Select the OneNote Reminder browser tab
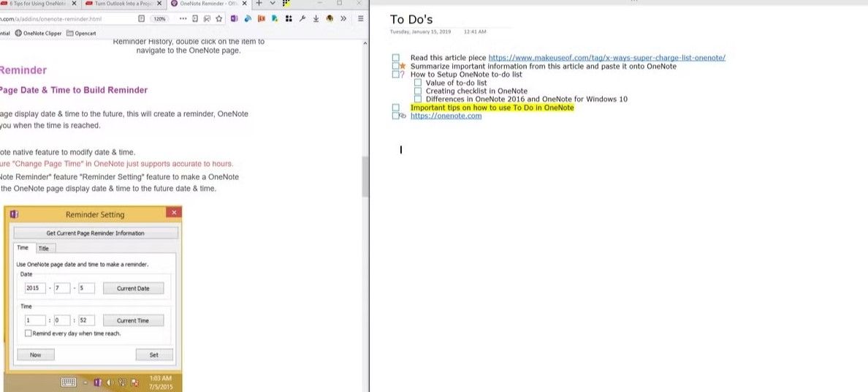The width and height of the screenshot is (868, 392). coord(208,4)
